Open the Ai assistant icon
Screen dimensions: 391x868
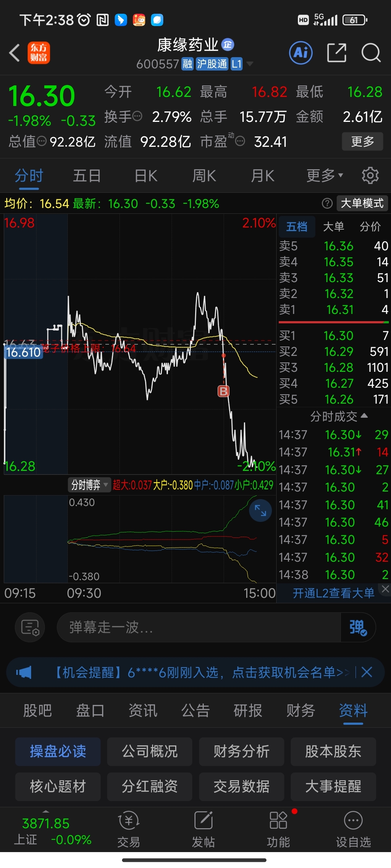(x=301, y=53)
